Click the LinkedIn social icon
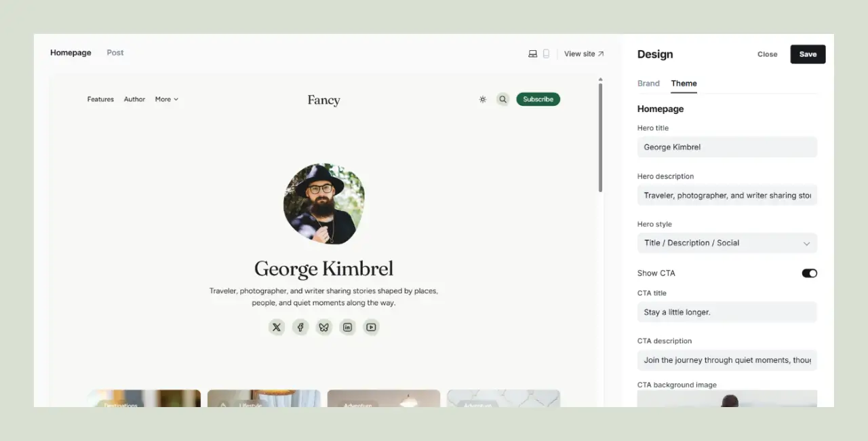The height and width of the screenshot is (441, 868). [x=347, y=327]
